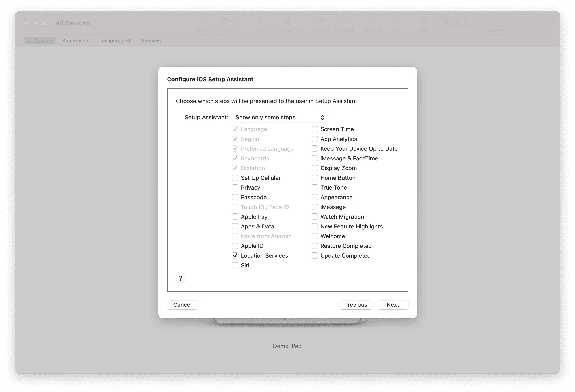Check the Apps & Data checkbox

point(235,226)
